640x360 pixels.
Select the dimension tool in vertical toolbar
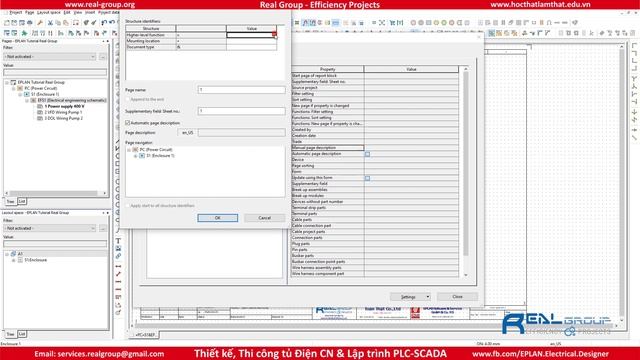(x=118, y=266)
